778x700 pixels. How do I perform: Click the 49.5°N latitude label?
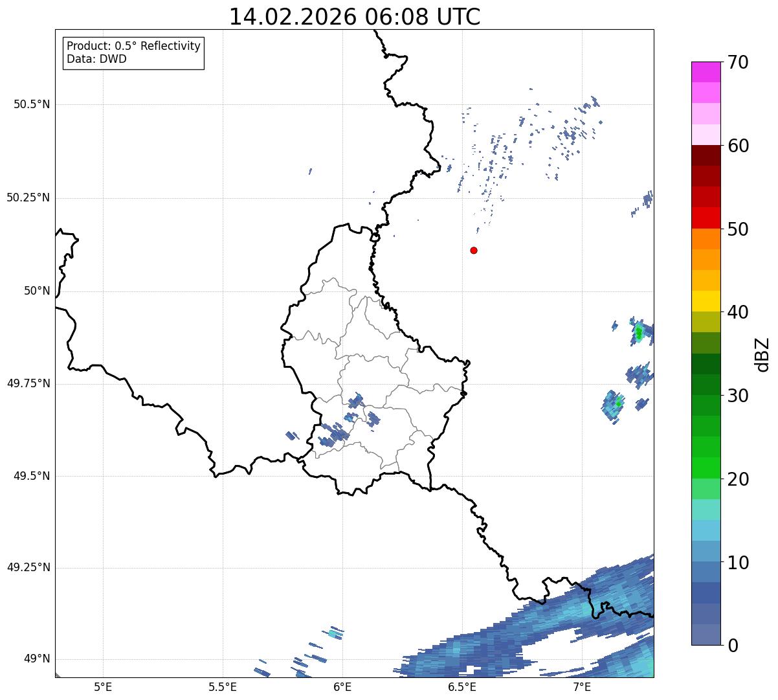tap(31, 476)
